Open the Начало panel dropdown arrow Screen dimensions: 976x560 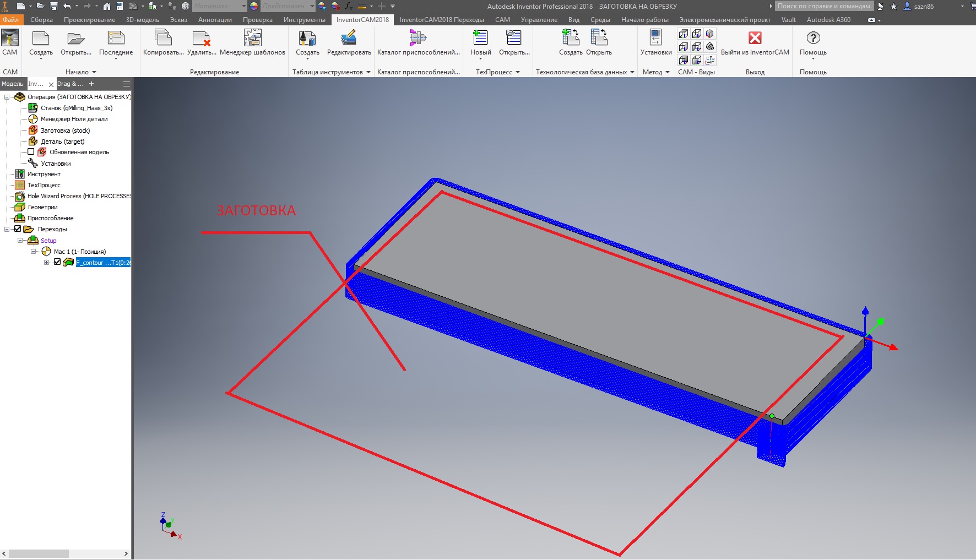coord(94,72)
